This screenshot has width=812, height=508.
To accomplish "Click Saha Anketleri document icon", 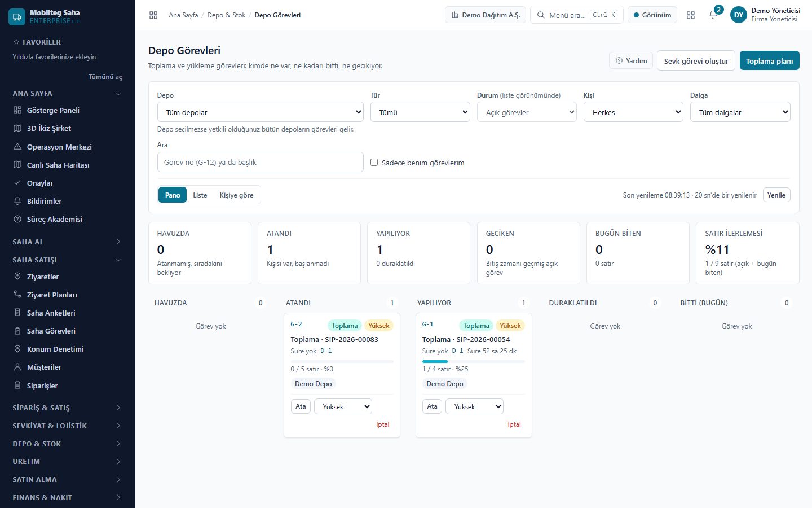I will click(17, 313).
